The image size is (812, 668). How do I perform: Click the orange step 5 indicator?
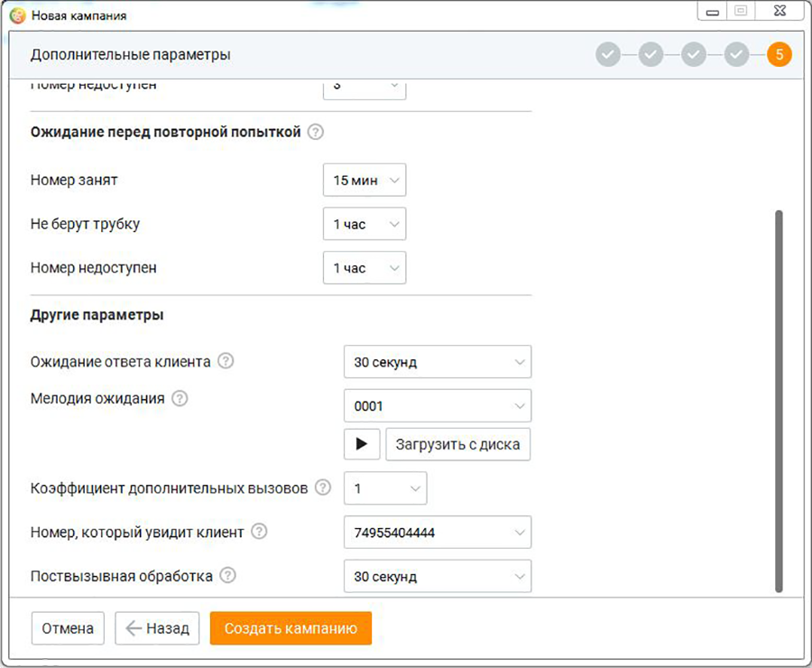[779, 55]
